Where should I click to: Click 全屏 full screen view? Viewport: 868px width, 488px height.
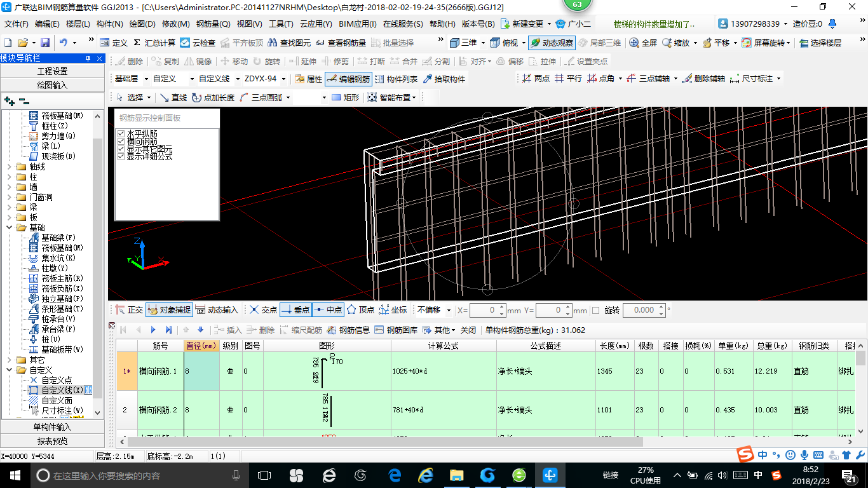(x=643, y=43)
